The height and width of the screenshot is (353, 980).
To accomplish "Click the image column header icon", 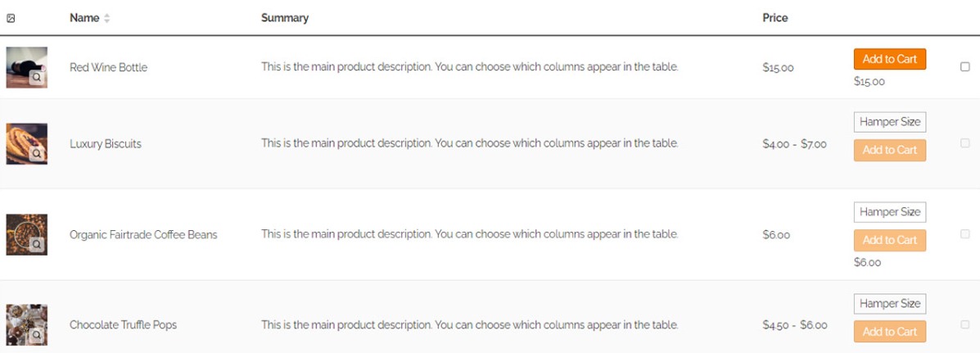I will (x=11, y=18).
